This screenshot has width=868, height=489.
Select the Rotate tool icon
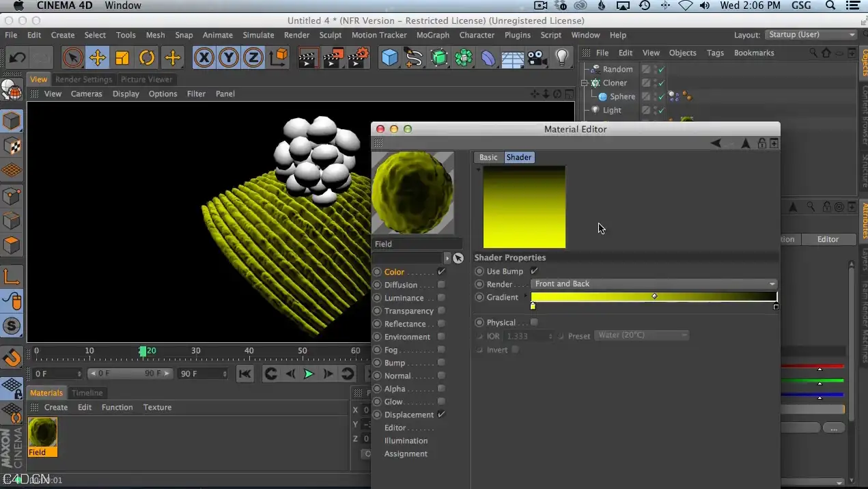147,58
